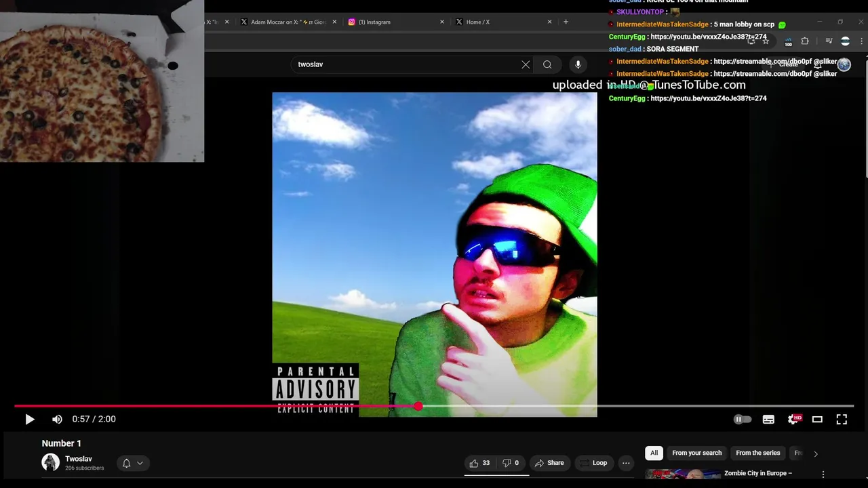Image resolution: width=868 pixels, height=488 pixels.
Task: Select the 'From the series' chip
Action: coord(758,453)
